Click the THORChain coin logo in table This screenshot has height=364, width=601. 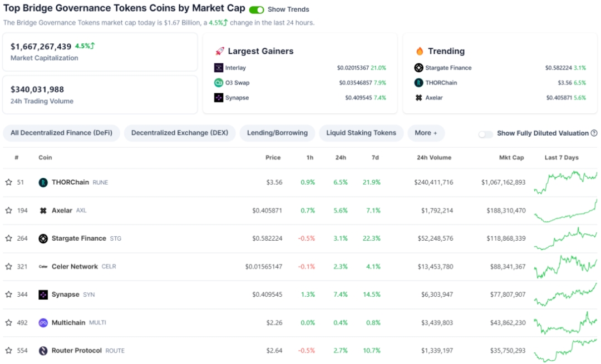click(43, 182)
